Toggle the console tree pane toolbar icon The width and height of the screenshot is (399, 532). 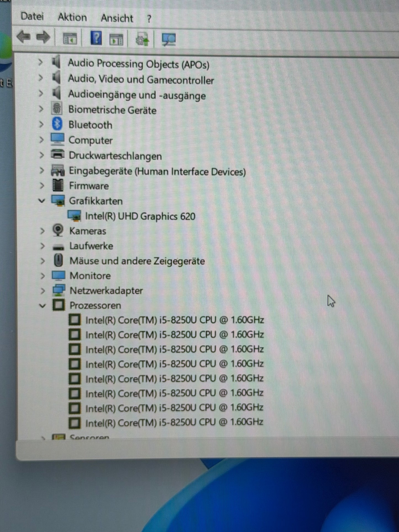pos(70,39)
